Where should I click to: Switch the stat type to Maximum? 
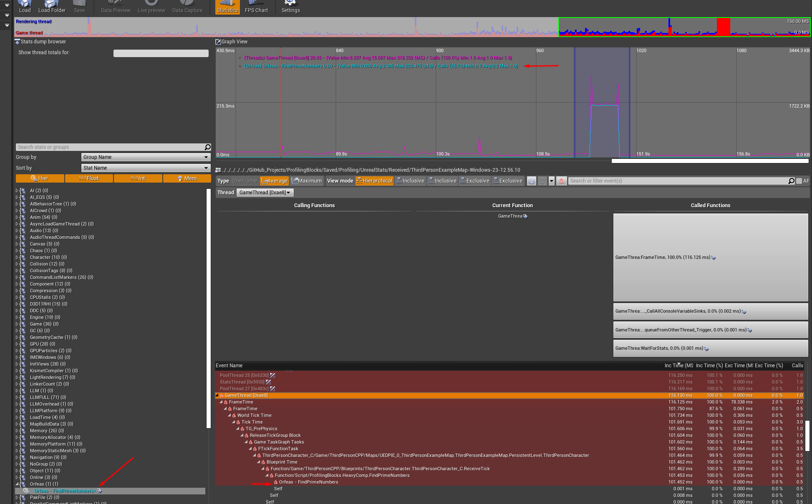click(308, 181)
